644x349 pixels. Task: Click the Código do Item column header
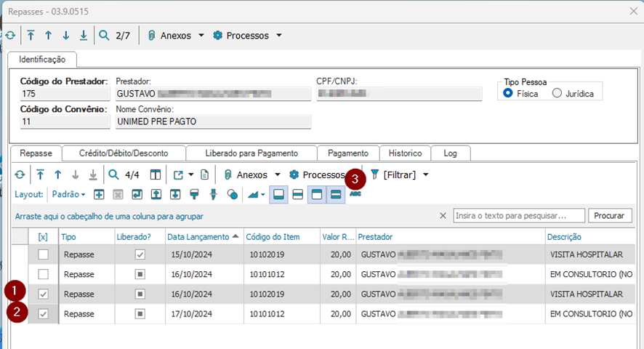click(x=282, y=237)
